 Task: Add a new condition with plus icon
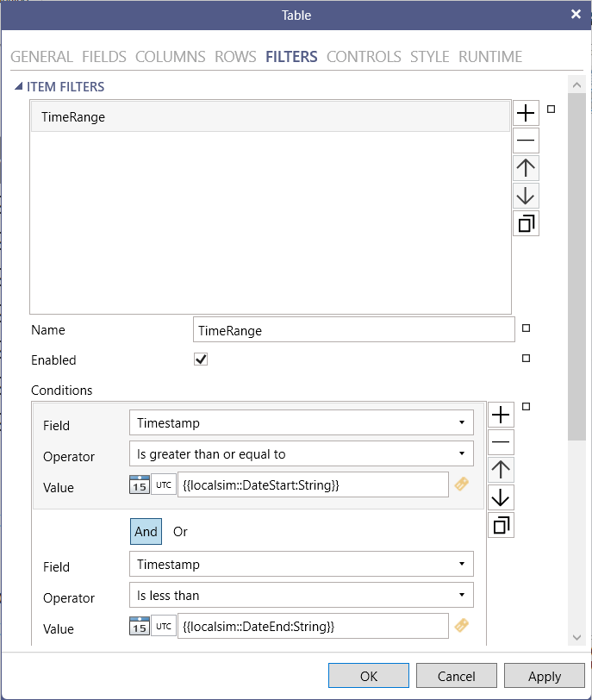[501, 416]
